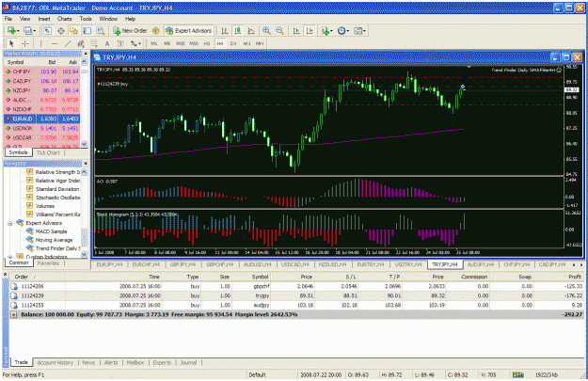Close the Market Watch panel
The width and height of the screenshot is (588, 381).
click(86, 54)
